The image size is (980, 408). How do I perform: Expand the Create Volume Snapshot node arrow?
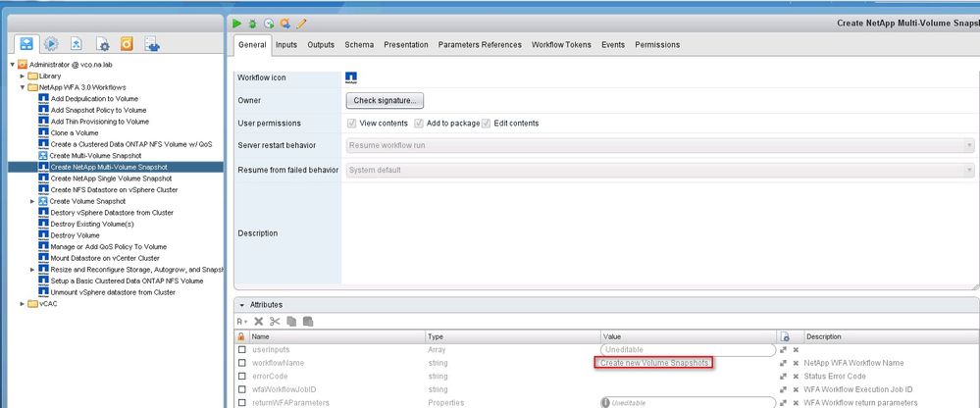point(32,201)
